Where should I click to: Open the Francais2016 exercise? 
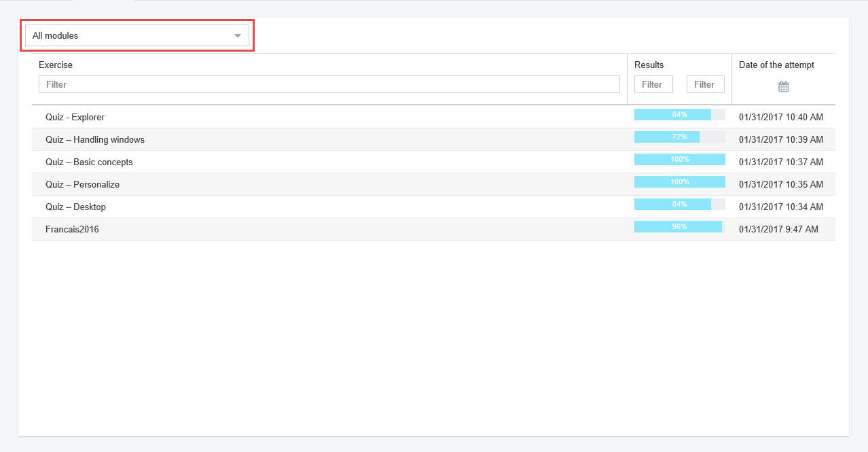[72, 229]
